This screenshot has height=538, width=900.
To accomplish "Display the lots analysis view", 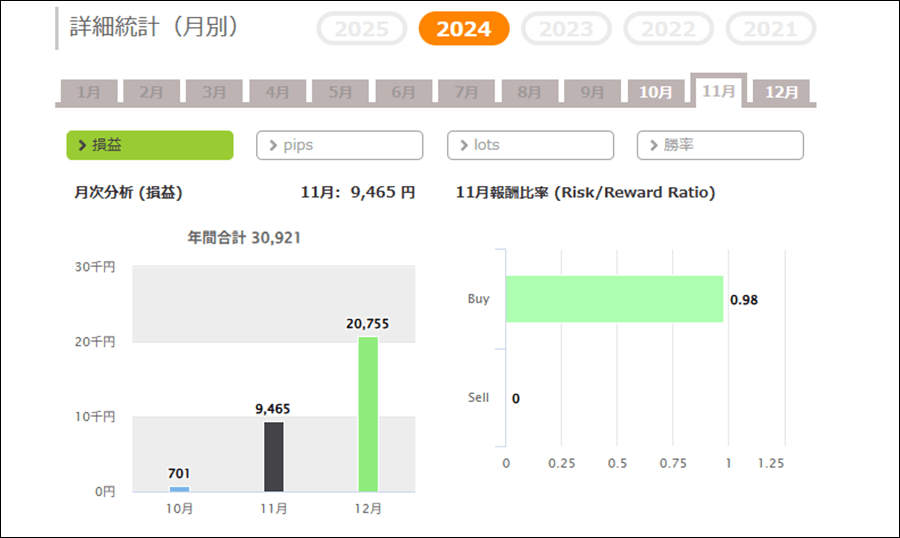I will tap(530, 145).
